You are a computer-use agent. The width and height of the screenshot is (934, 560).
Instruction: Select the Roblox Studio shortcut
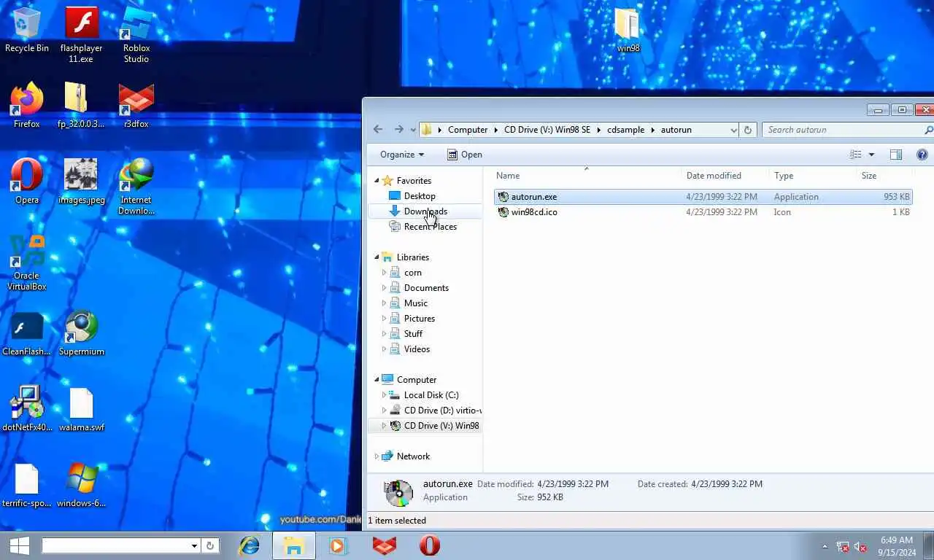click(136, 34)
